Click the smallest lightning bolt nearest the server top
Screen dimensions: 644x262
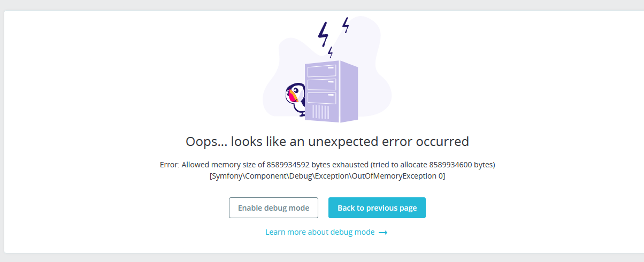pos(331,52)
